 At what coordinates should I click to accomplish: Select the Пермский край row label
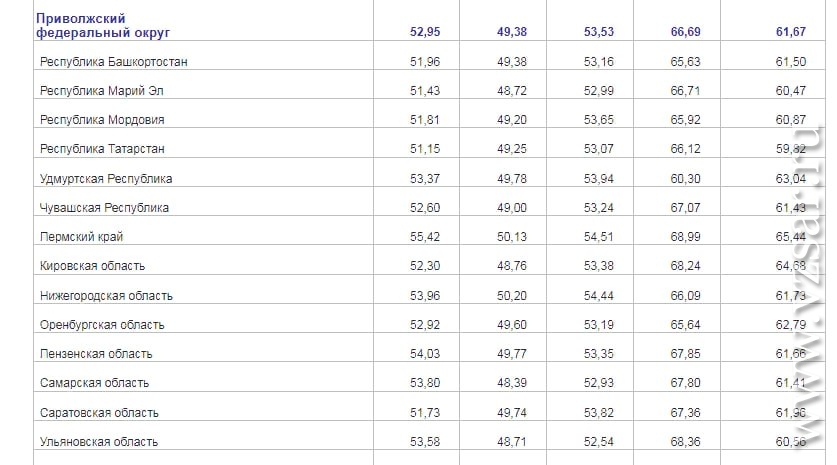[x=81, y=237]
